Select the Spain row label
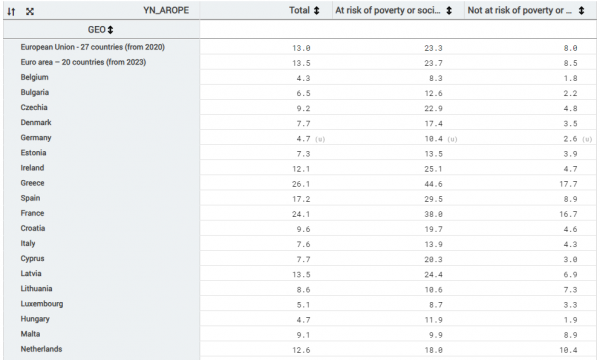Viewport: 600px width, 360px height. (x=30, y=198)
